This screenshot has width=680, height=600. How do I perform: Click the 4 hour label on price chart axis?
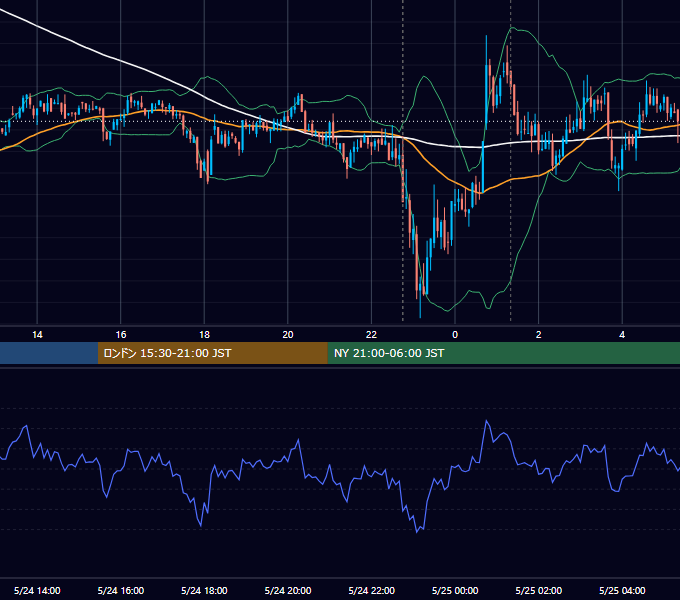[622, 335]
